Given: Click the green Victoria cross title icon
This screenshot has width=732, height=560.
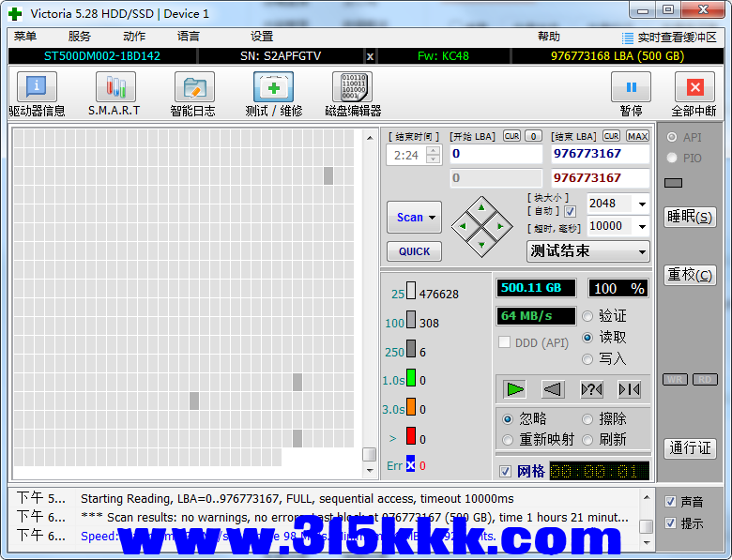Looking at the screenshot, I should 15,13.
